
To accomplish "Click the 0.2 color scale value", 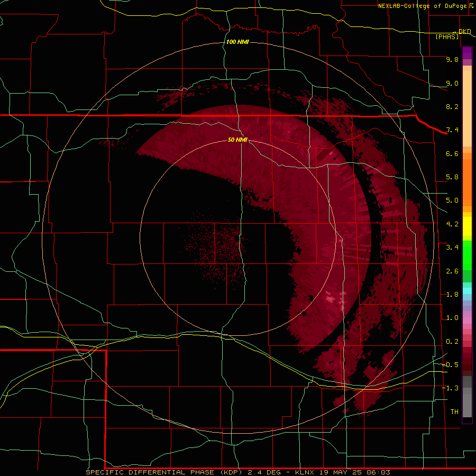I will point(452,342).
